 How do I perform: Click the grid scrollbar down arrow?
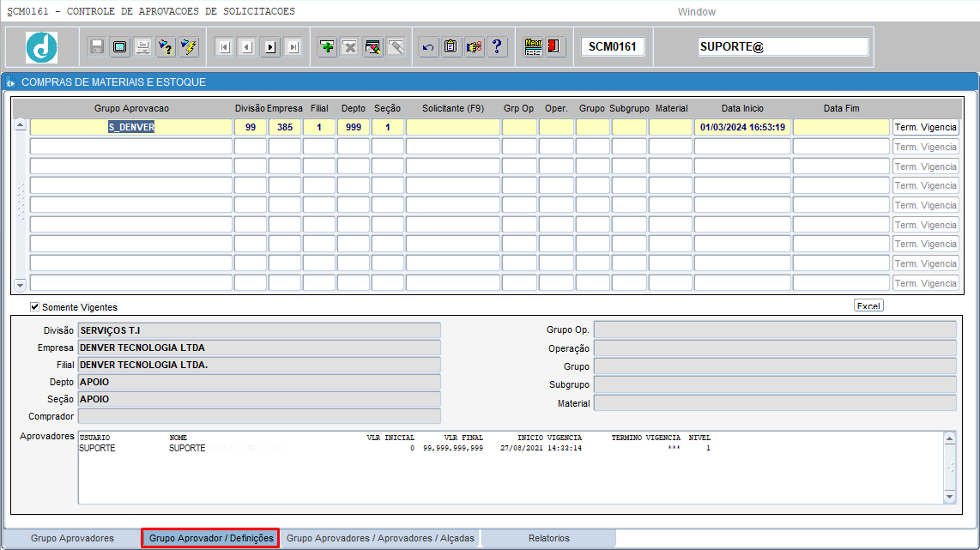click(x=20, y=285)
